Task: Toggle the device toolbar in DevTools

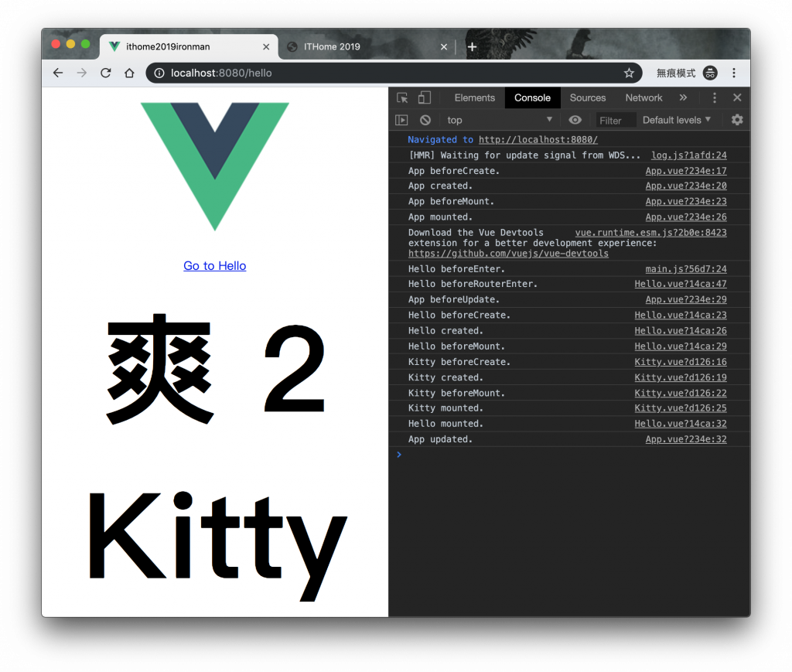Action: (425, 98)
